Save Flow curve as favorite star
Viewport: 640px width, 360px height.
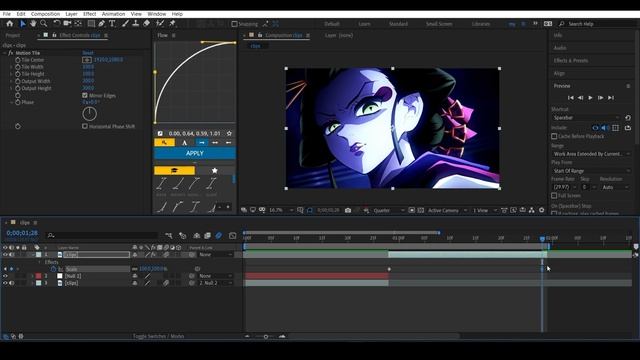[x=229, y=133]
